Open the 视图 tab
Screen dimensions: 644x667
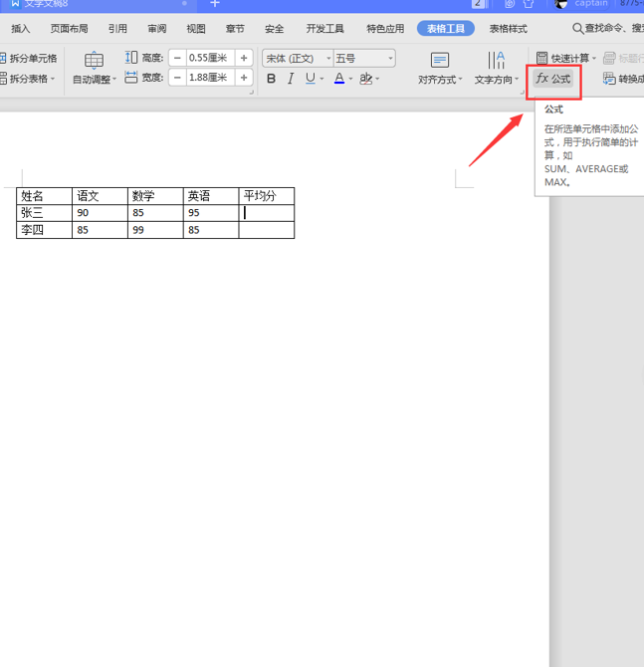click(x=196, y=29)
